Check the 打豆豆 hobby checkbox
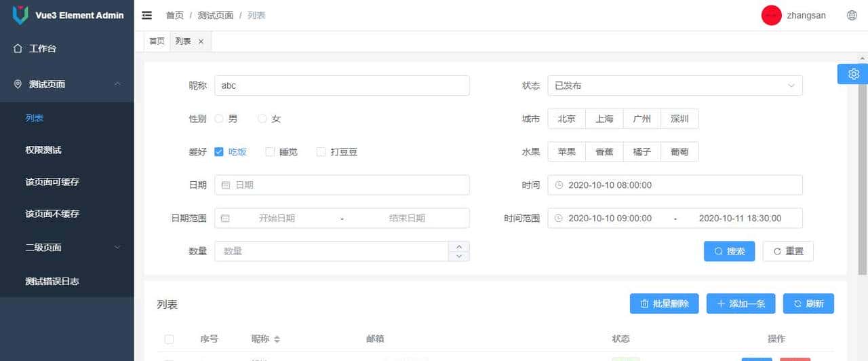868x361 pixels. (321, 152)
